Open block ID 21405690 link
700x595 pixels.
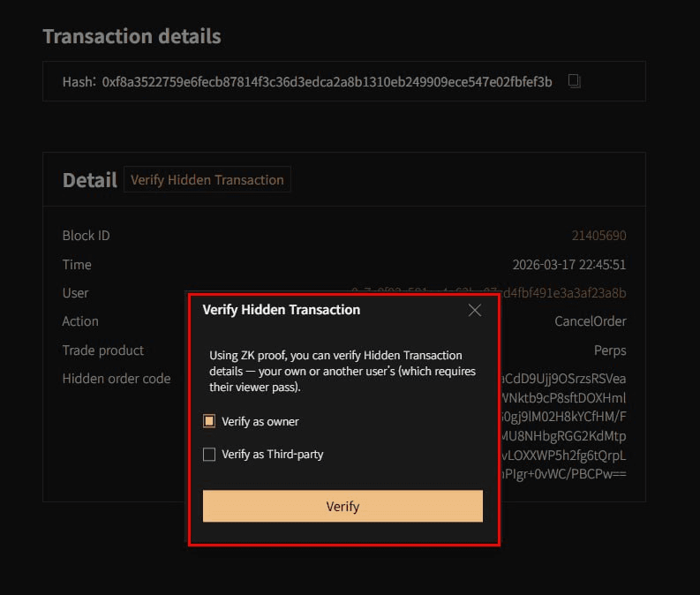pos(598,236)
